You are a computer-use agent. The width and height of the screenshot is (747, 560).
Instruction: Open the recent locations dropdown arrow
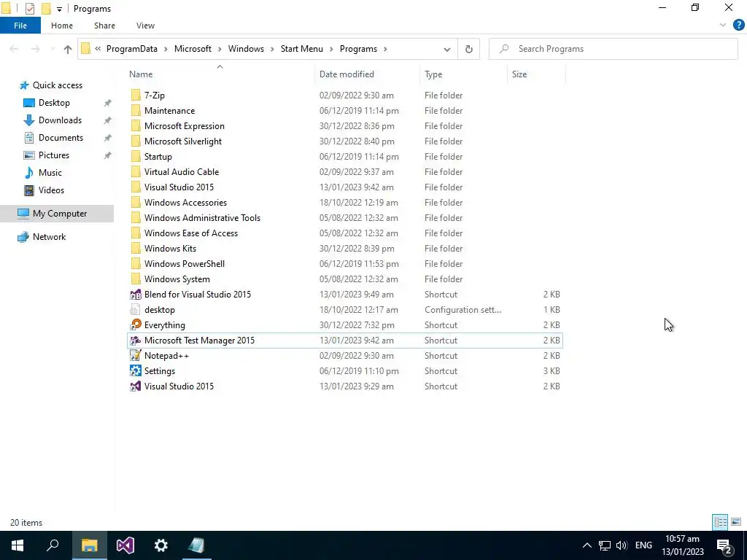click(x=52, y=49)
